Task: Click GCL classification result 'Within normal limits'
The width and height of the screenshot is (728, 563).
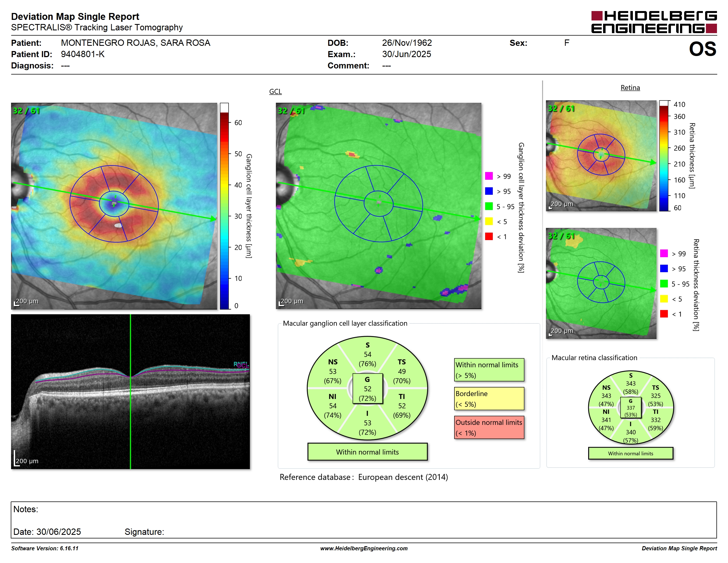Action: [367, 452]
